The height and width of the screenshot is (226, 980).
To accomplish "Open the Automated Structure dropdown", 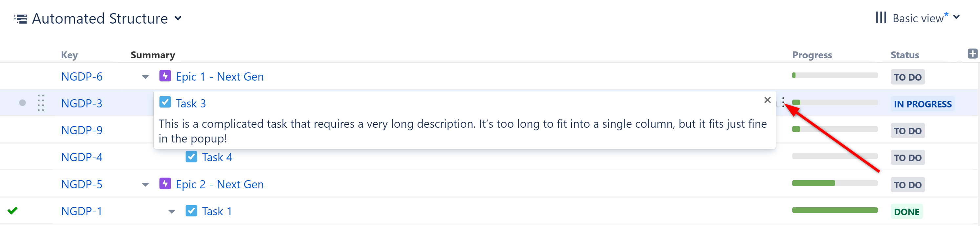I will (x=178, y=18).
